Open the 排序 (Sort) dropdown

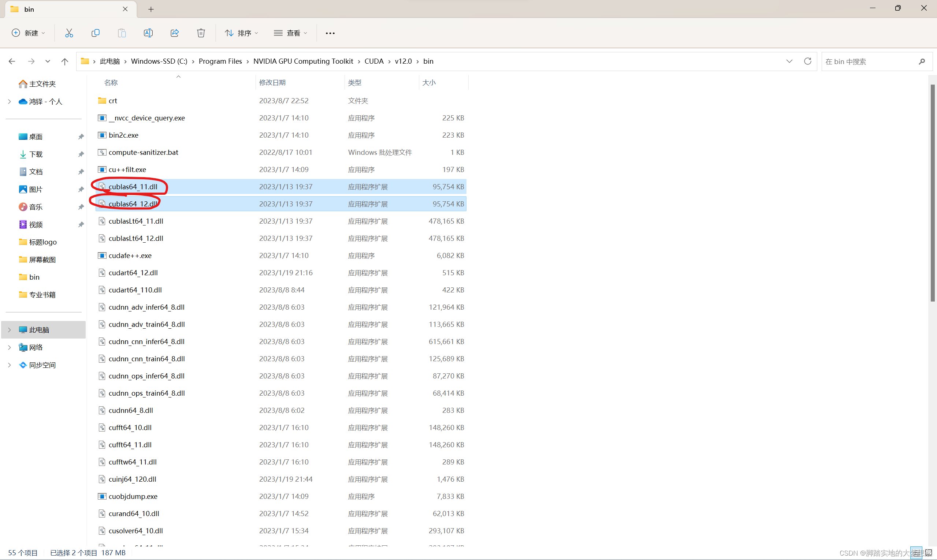242,33
